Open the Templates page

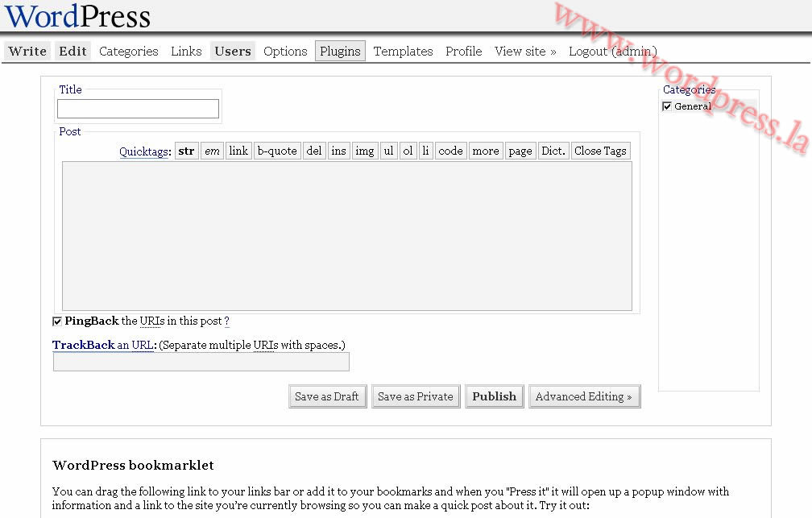403,52
